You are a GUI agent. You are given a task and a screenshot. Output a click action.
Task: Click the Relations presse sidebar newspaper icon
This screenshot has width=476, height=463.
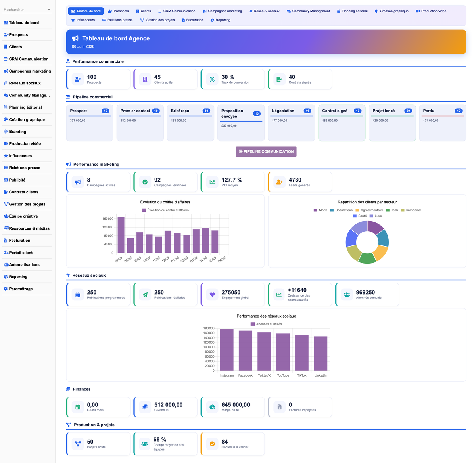tap(6, 168)
